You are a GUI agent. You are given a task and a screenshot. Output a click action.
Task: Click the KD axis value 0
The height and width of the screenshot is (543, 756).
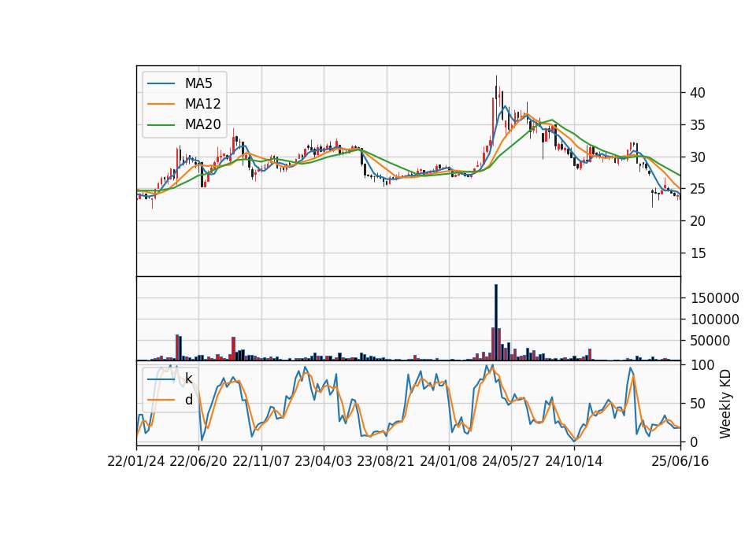tap(694, 441)
